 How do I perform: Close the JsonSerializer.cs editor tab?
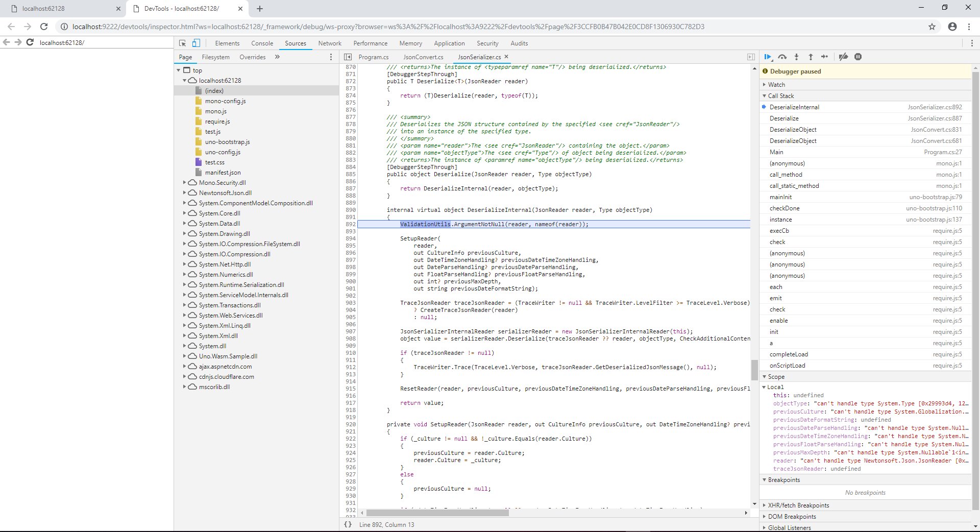(x=506, y=57)
